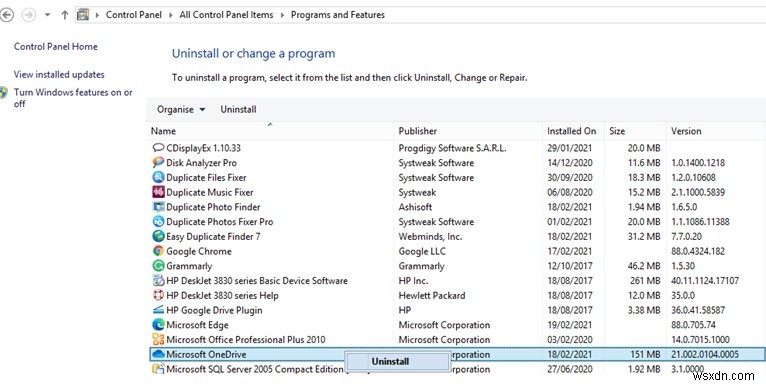Click the HP Google Drive Plugin icon
766x386 pixels.
(158, 310)
